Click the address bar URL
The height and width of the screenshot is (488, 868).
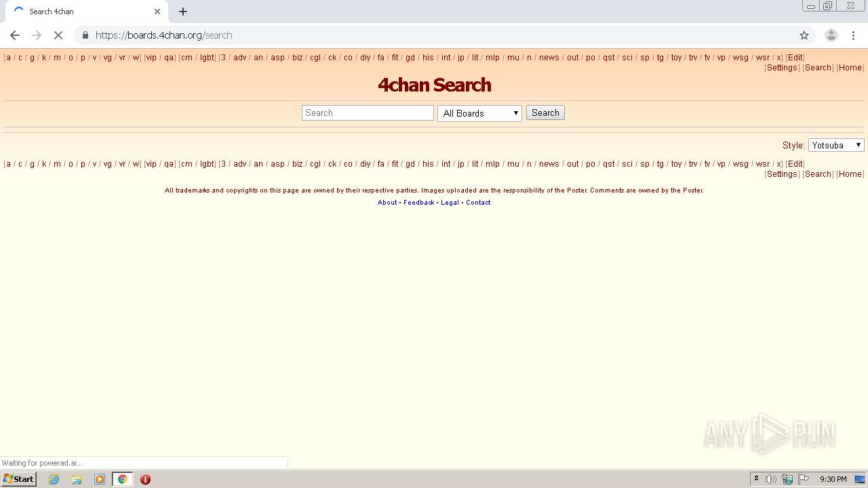coord(163,35)
